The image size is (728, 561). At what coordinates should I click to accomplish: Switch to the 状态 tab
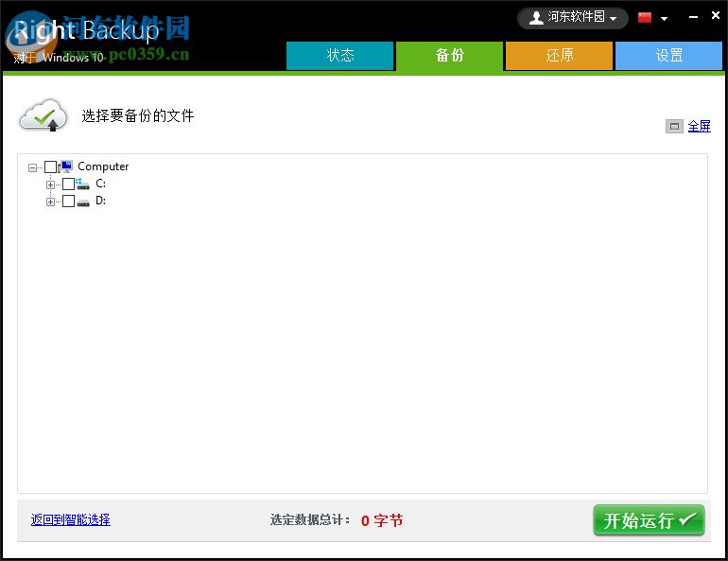339,56
